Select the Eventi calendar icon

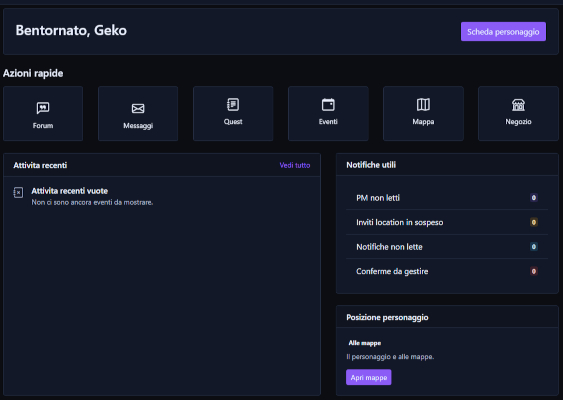coord(328,104)
